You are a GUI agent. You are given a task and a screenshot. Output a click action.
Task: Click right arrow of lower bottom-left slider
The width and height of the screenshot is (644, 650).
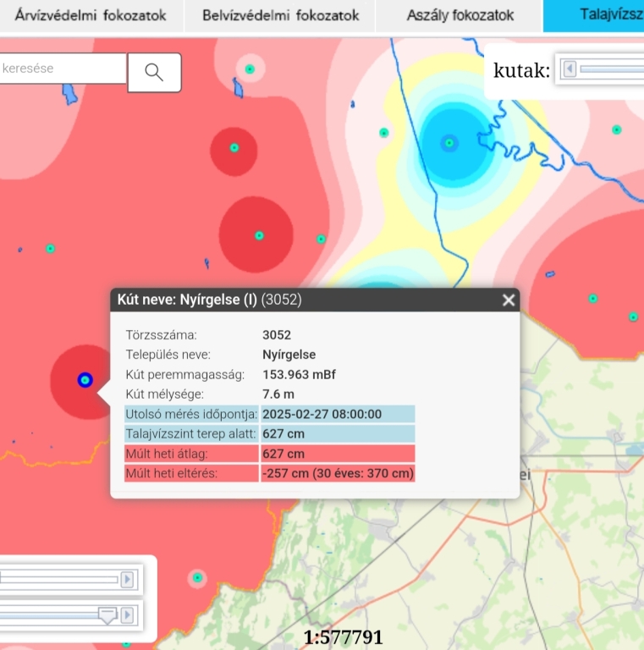(x=127, y=614)
